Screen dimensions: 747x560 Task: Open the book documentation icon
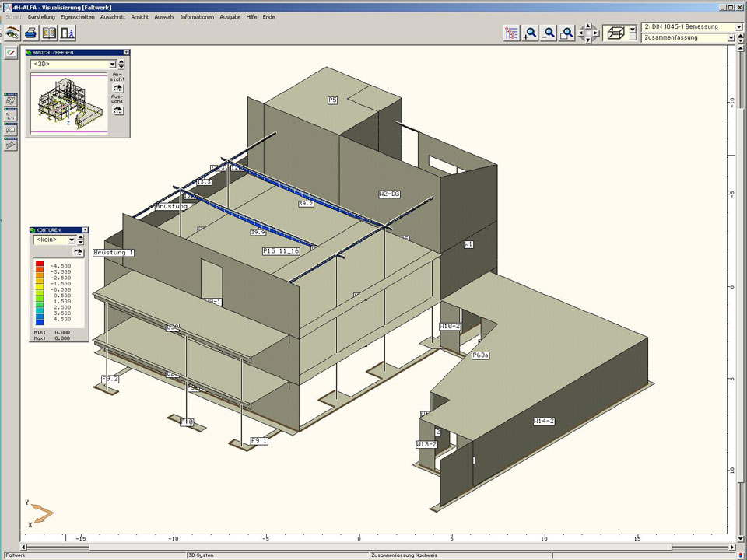coord(49,33)
